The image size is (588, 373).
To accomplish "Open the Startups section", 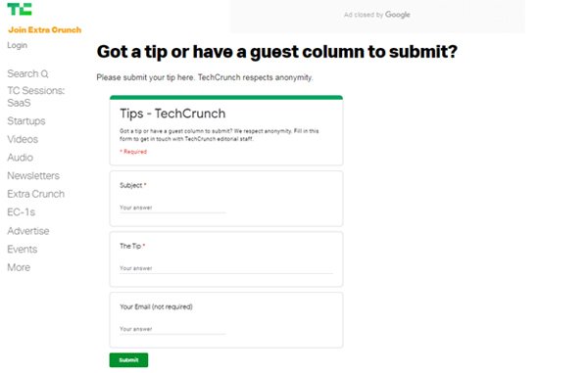I will (26, 121).
